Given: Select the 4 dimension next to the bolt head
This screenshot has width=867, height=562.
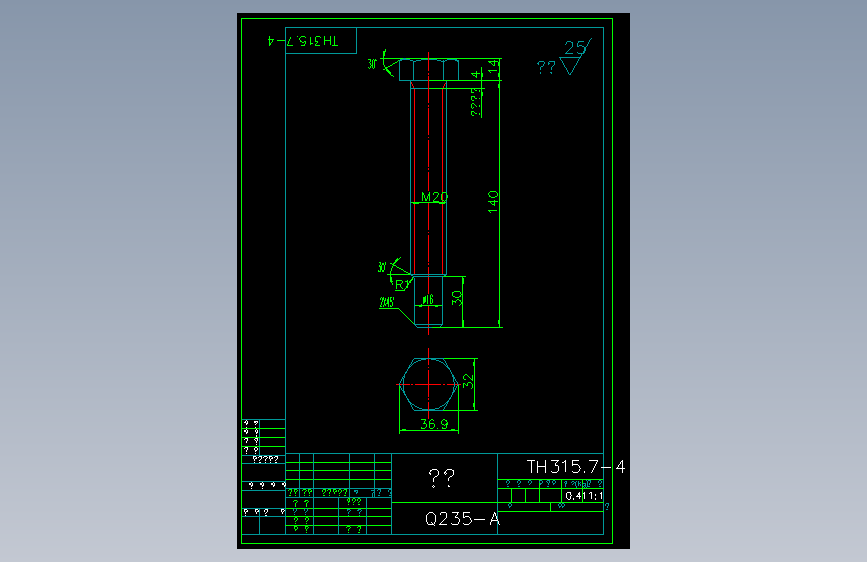Looking at the screenshot, I should 476,75.
